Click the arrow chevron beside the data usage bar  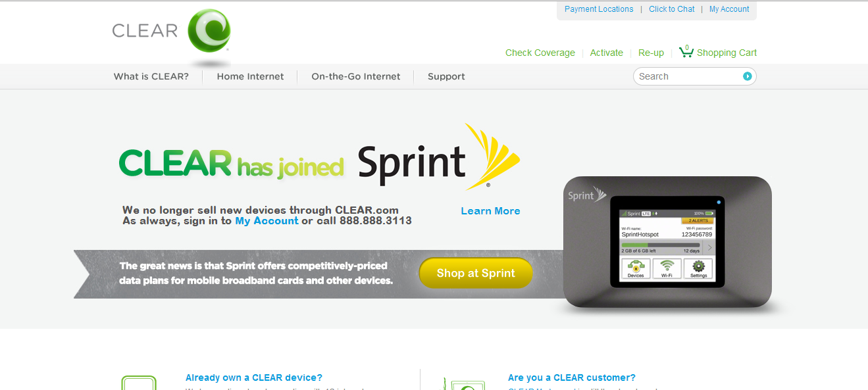pos(709,248)
